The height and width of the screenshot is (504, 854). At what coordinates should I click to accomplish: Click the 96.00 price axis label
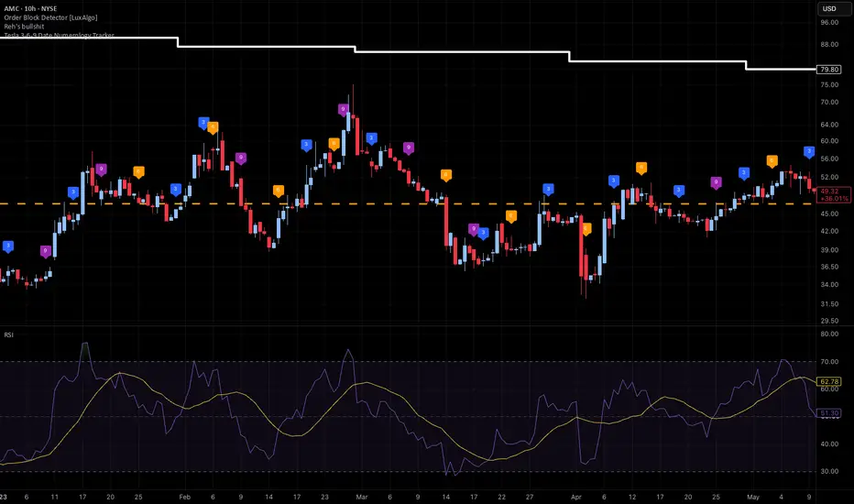click(829, 22)
